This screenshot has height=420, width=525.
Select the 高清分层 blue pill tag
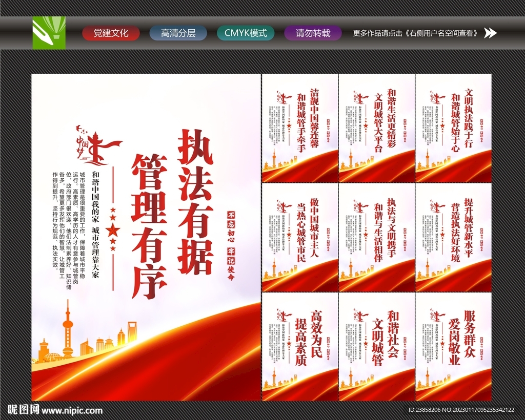[178, 33]
